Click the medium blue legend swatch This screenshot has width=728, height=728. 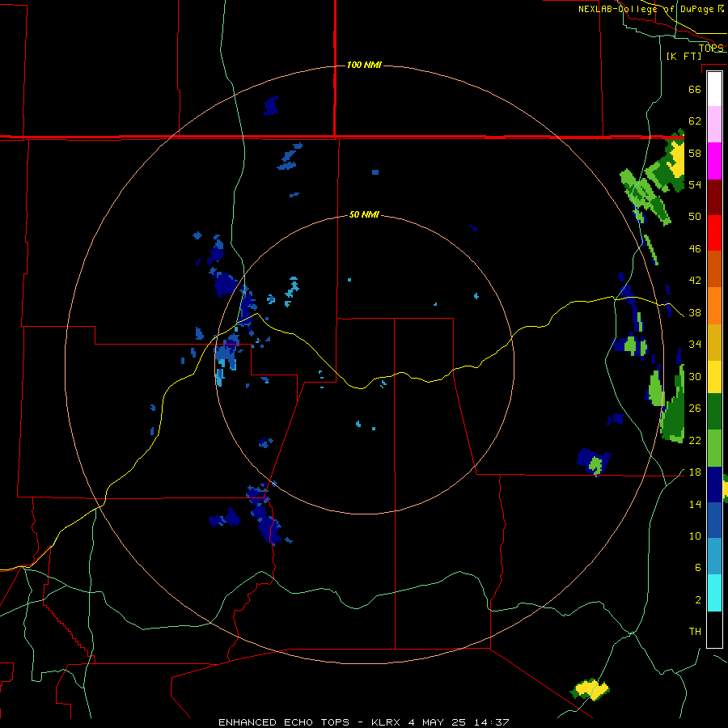tap(714, 520)
